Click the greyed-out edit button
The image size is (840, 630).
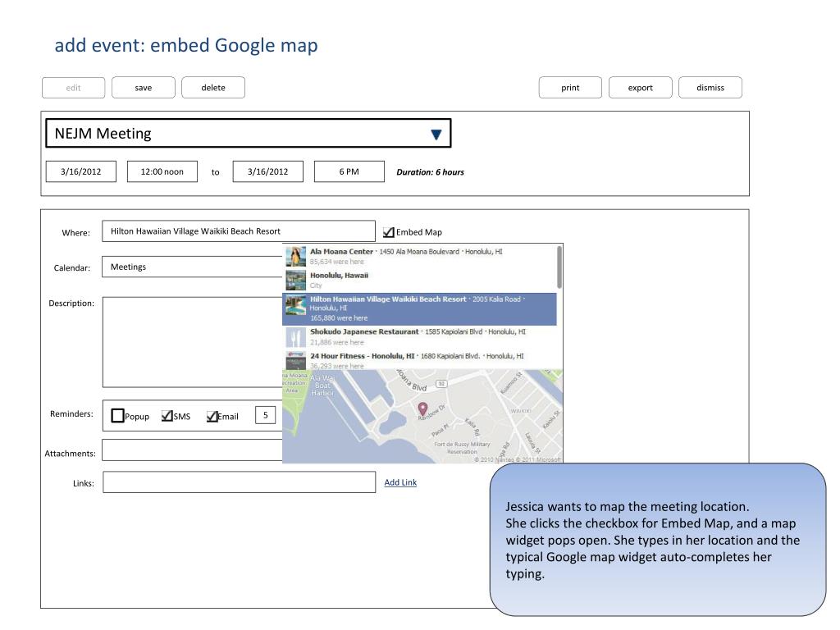[x=73, y=88]
